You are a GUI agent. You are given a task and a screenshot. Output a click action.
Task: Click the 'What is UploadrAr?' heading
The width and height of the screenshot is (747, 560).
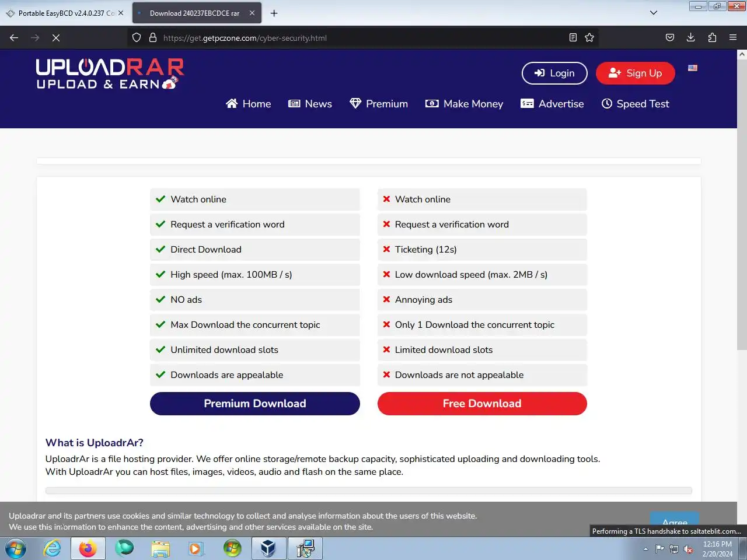95,443
